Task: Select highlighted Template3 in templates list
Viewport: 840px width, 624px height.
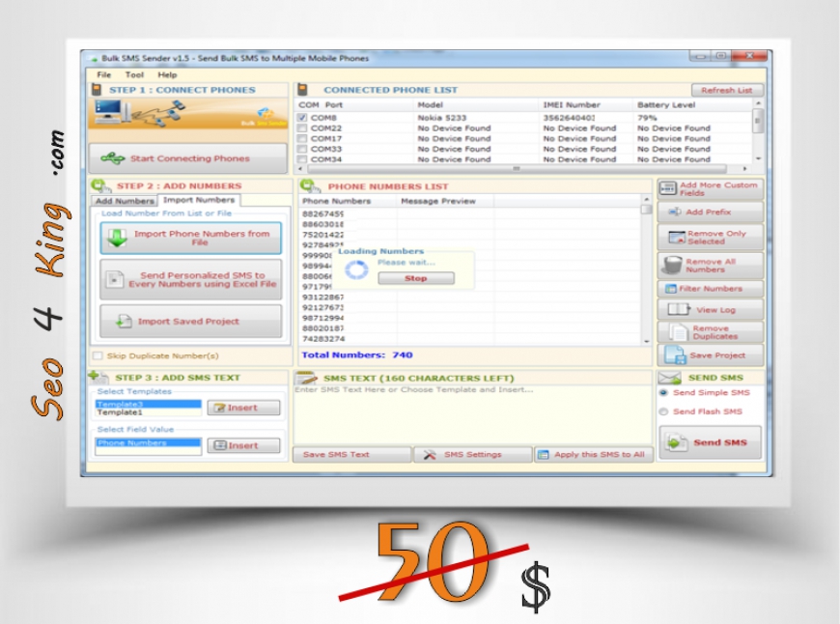Action: (x=149, y=404)
